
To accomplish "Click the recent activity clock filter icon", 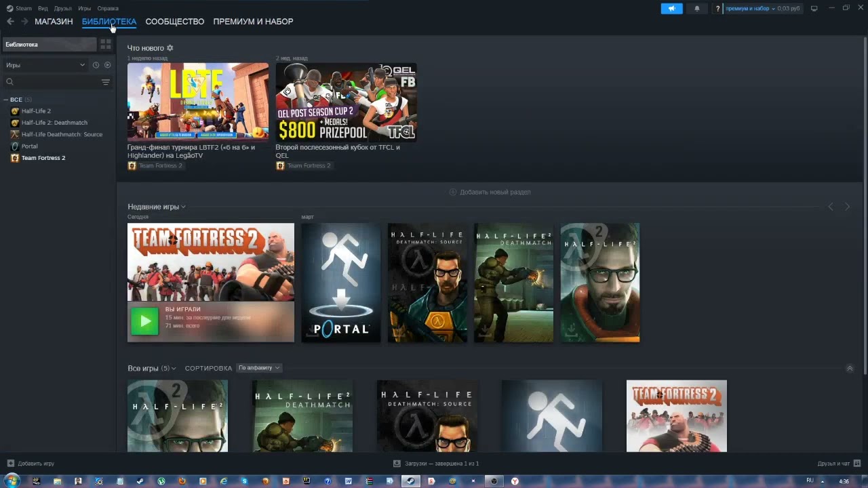I will [x=96, y=65].
